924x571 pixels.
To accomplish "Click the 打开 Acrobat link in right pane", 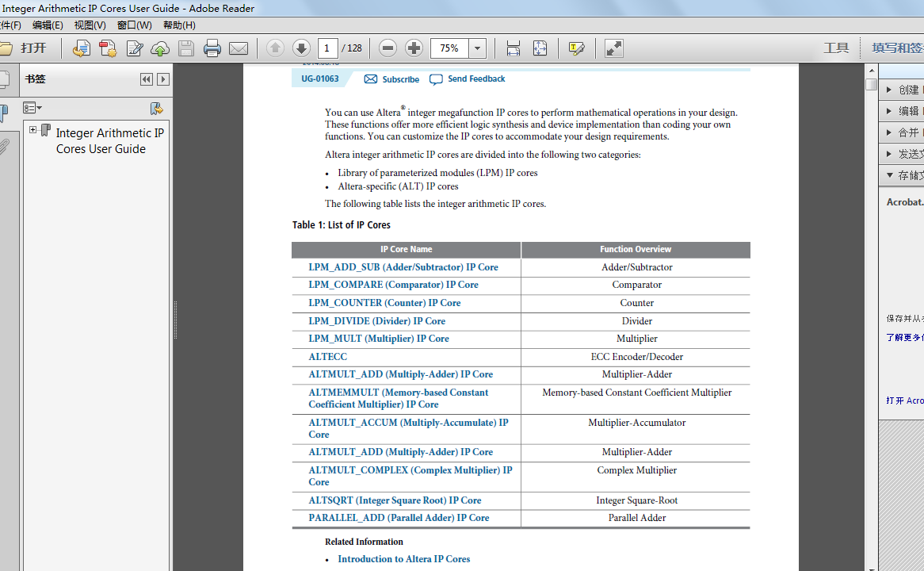I will coord(904,400).
